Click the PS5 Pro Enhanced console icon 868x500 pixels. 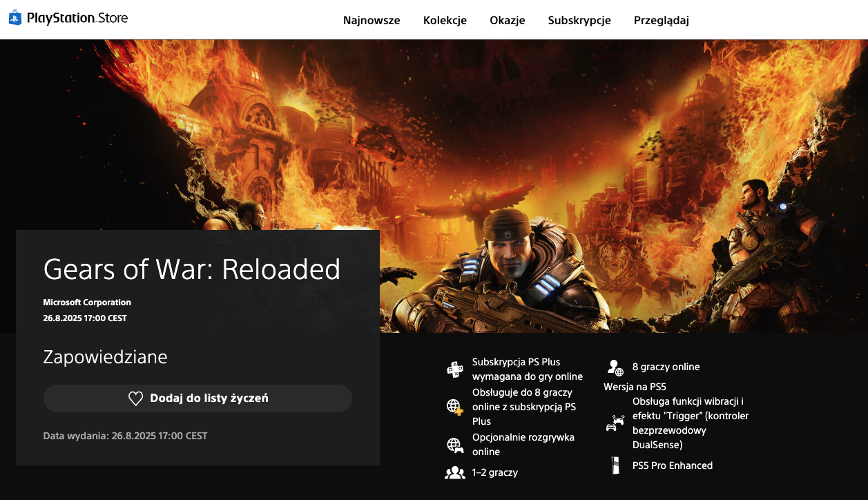(x=615, y=466)
